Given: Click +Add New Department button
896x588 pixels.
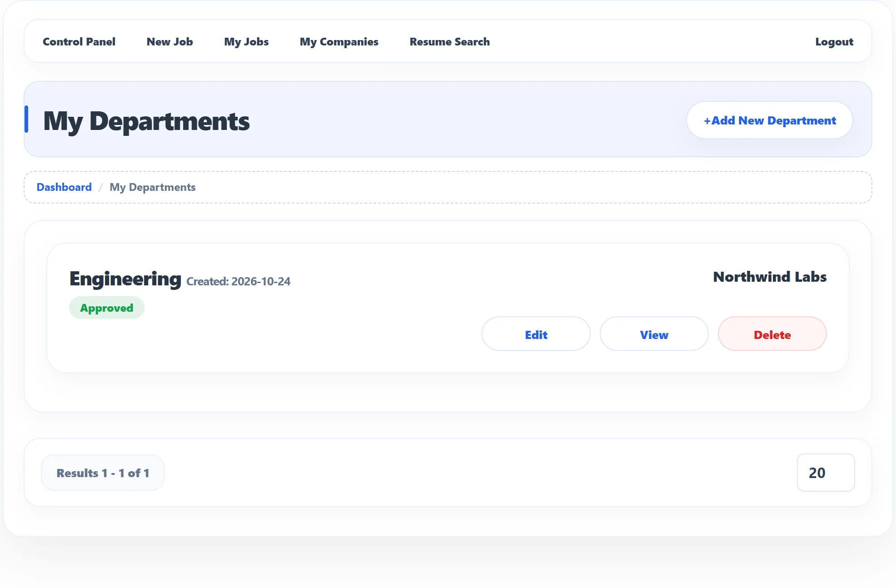Looking at the screenshot, I should coord(770,120).
